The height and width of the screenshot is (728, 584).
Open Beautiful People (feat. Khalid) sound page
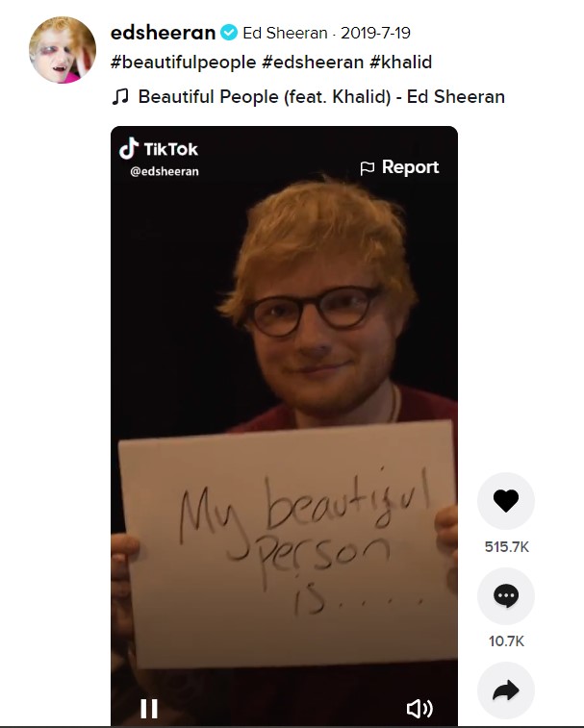321,96
